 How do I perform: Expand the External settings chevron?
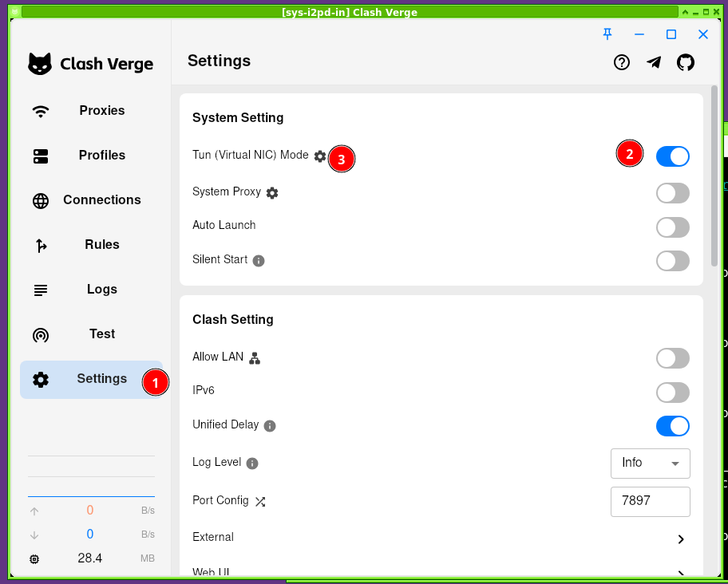[x=681, y=539]
